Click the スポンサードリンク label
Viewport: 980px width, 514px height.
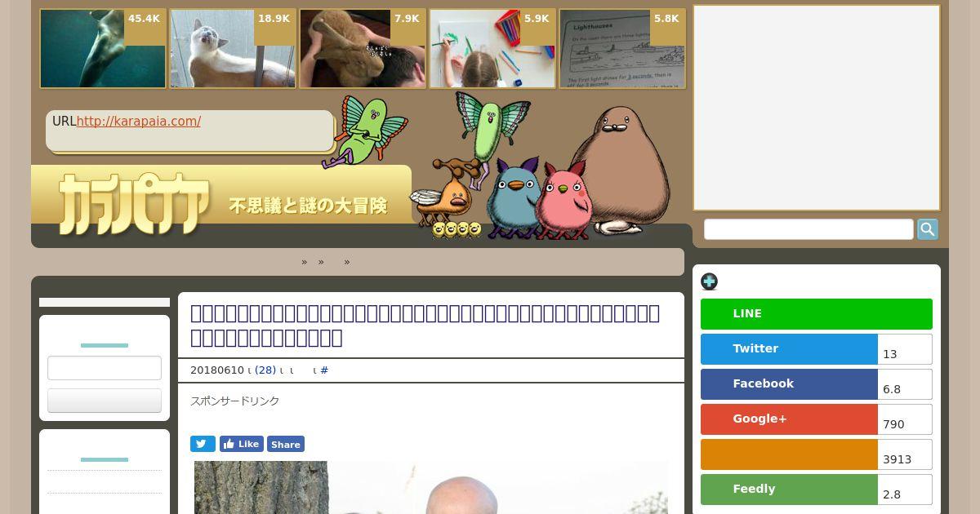[x=235, y=401]
